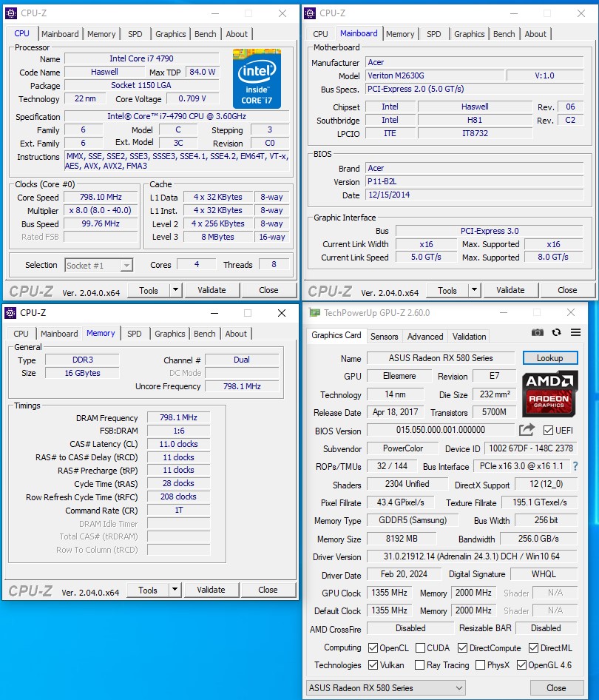This screenshot has width=599, height=700.
Task: Toggle the CUDA checkbox
Action: (x=420, y=647)
